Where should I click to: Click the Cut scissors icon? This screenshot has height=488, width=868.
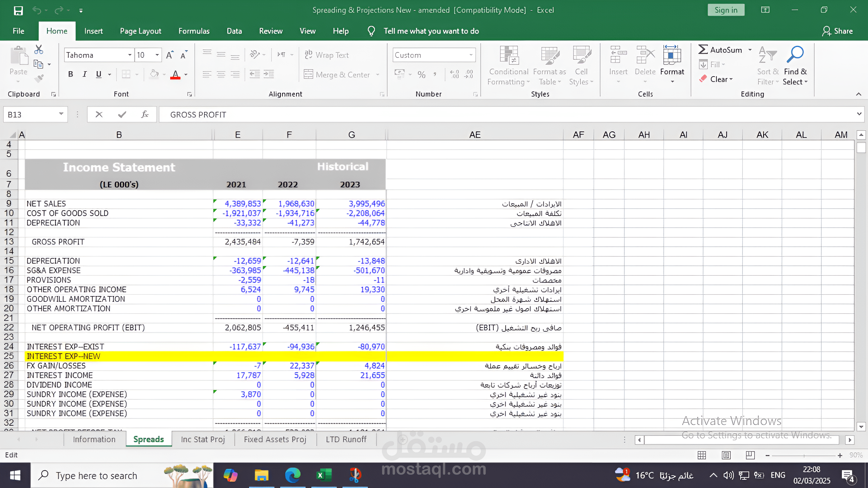click(x=39, y=50)
